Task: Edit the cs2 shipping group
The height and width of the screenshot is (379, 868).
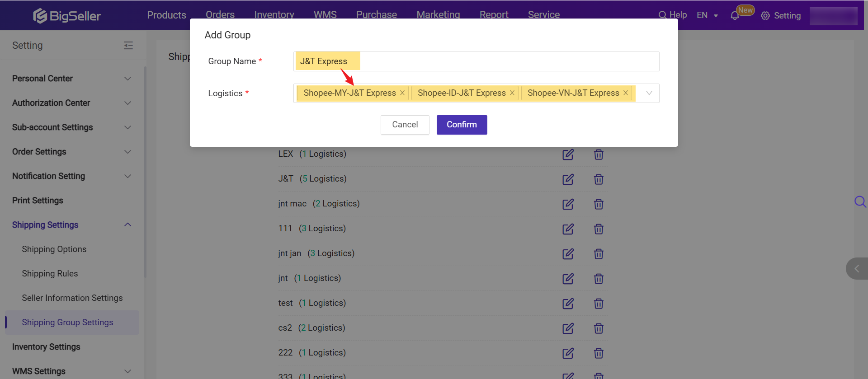Action: click(568, 328)
